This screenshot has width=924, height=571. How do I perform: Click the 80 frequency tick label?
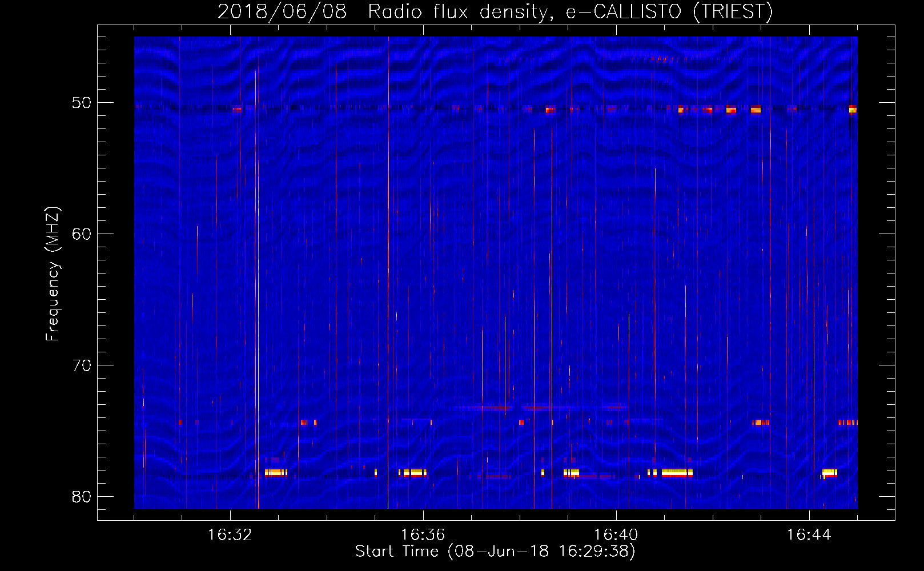point(81,496)
